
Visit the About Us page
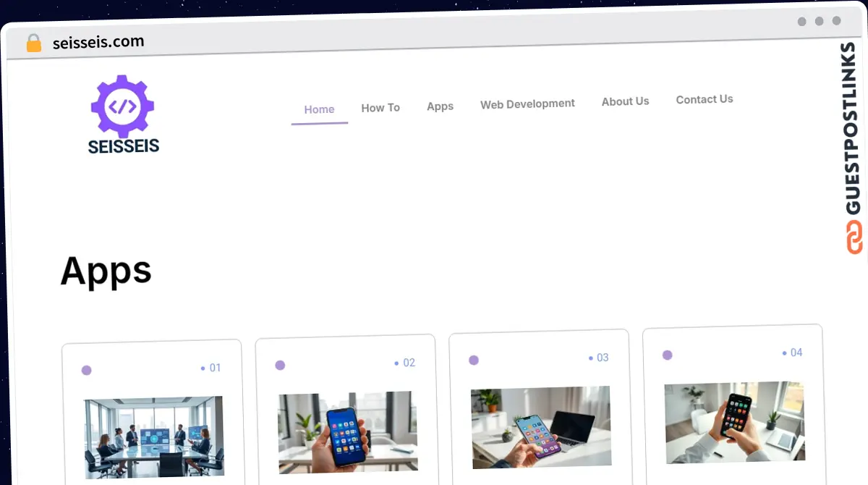pos(625,101)
